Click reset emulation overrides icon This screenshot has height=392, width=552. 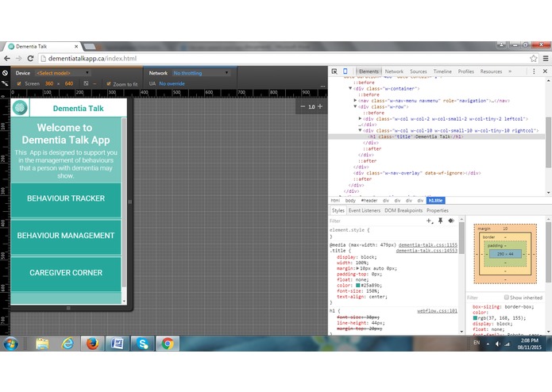(x=5, y=73)
